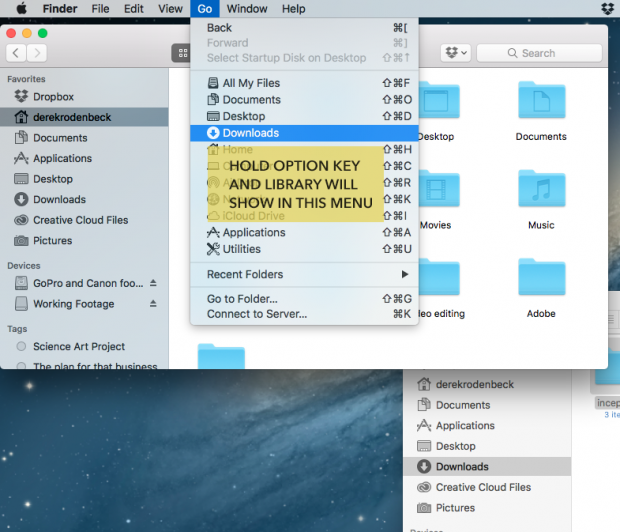Expand the Recent Folders submenu
620x532 pixels.
304,274
